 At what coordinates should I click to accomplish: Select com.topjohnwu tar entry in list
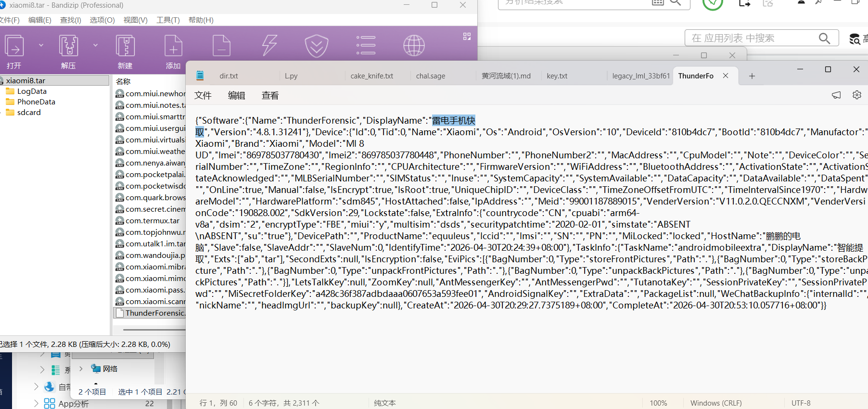pyautogui.click(x=151, y=232)
